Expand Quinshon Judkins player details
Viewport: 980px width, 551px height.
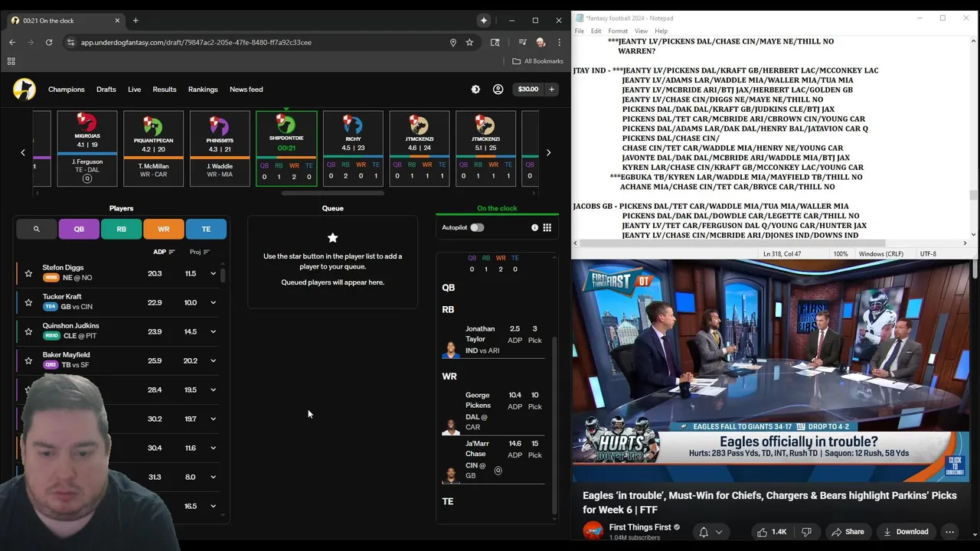pyautogui.click(x=213, y=331)
